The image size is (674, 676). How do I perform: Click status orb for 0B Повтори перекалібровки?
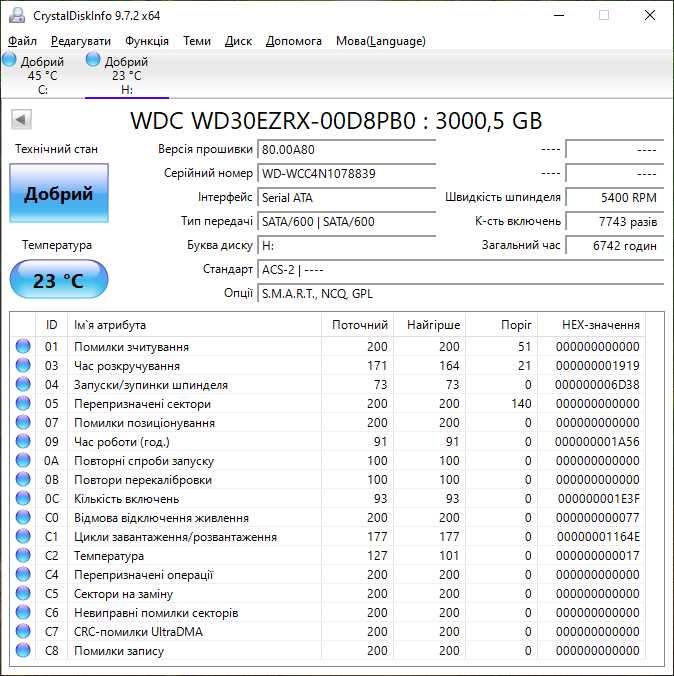pyautogui.click(x=23, y=479)
